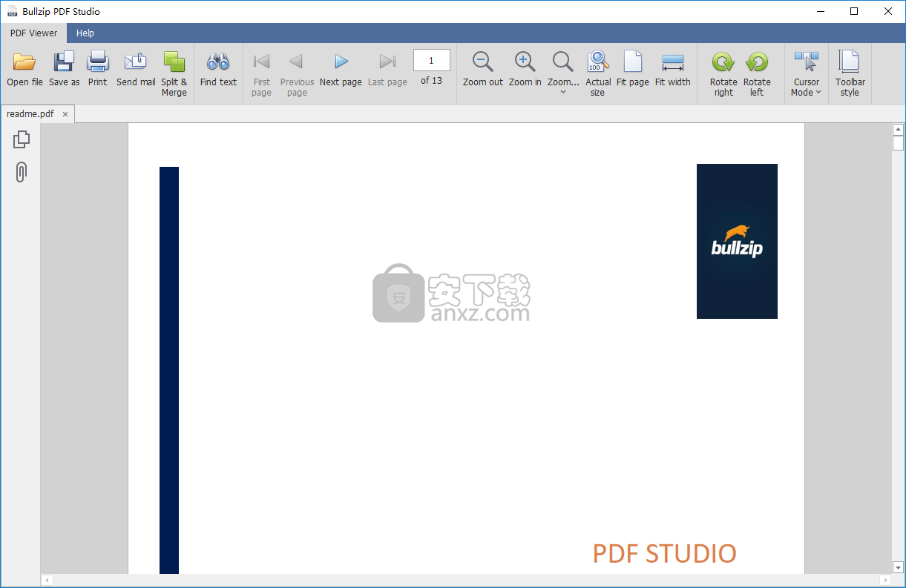Click the Find text binoculars icon
Screen dimensions: 906x588
click(218, 62)
